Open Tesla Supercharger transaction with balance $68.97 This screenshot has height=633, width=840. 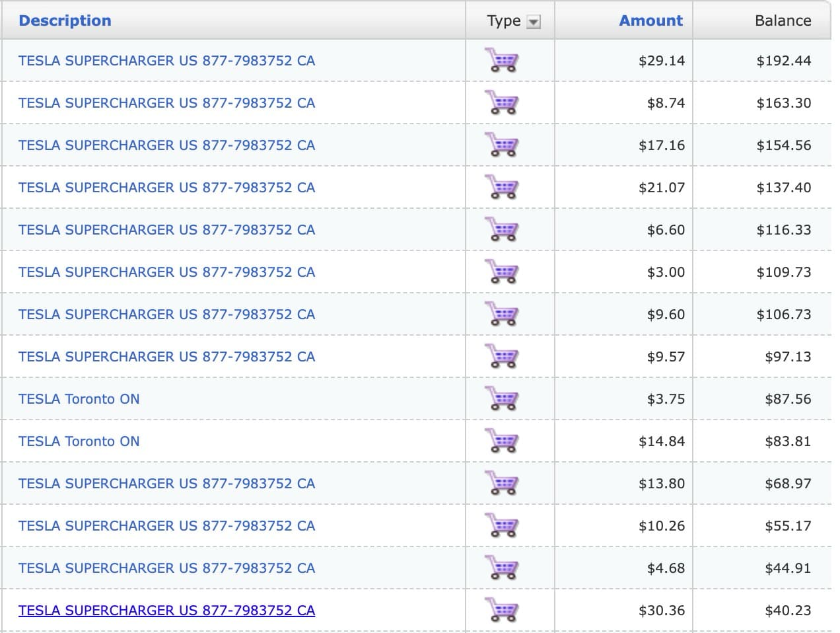pos(166,484)
